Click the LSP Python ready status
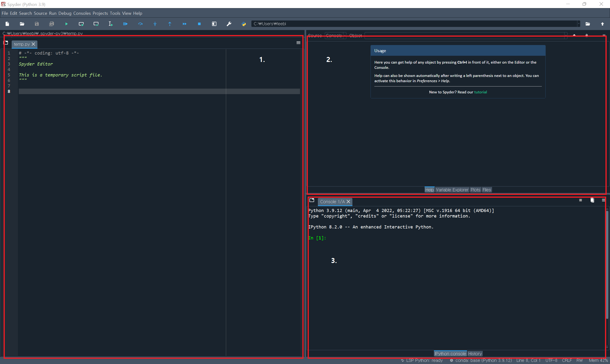 click(x=422, y=361)
